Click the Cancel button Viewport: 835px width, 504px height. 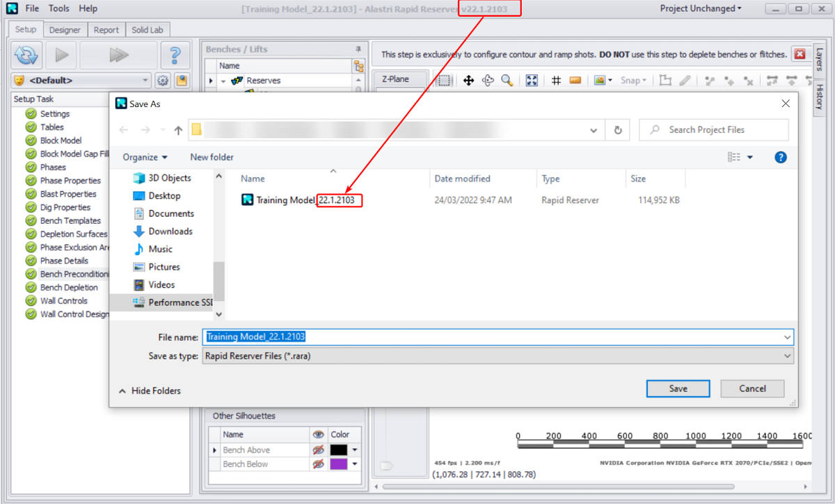752,389
